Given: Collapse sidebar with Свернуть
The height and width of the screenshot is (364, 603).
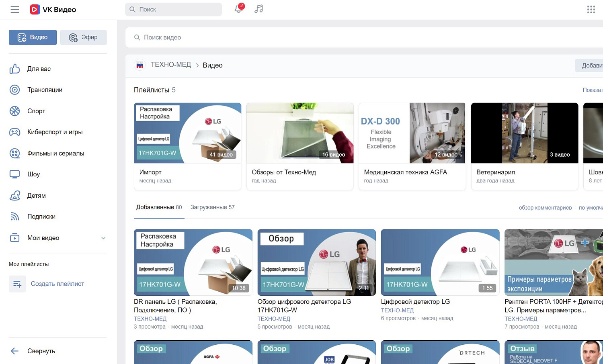Looking at the screenshot, I should (33, 351).
